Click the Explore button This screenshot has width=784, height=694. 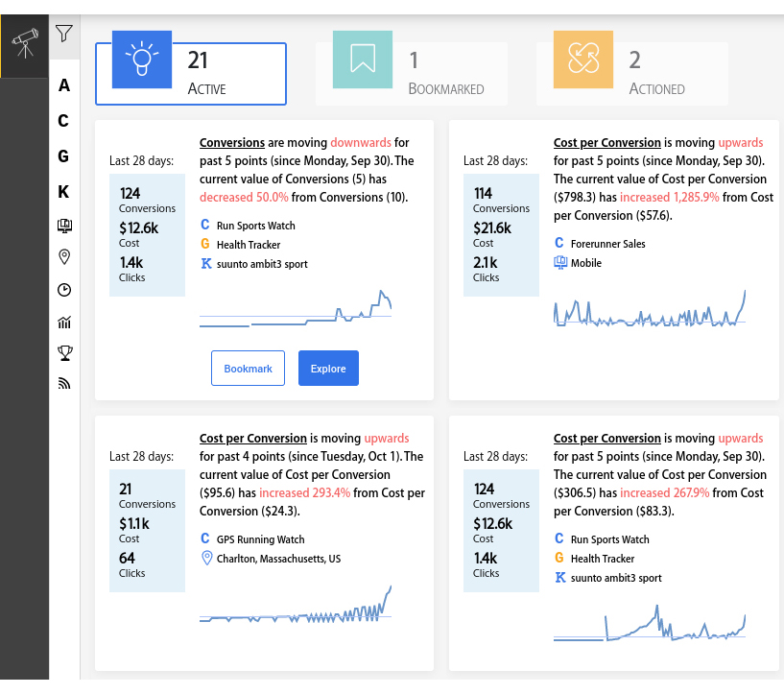[x=328, y=369]
